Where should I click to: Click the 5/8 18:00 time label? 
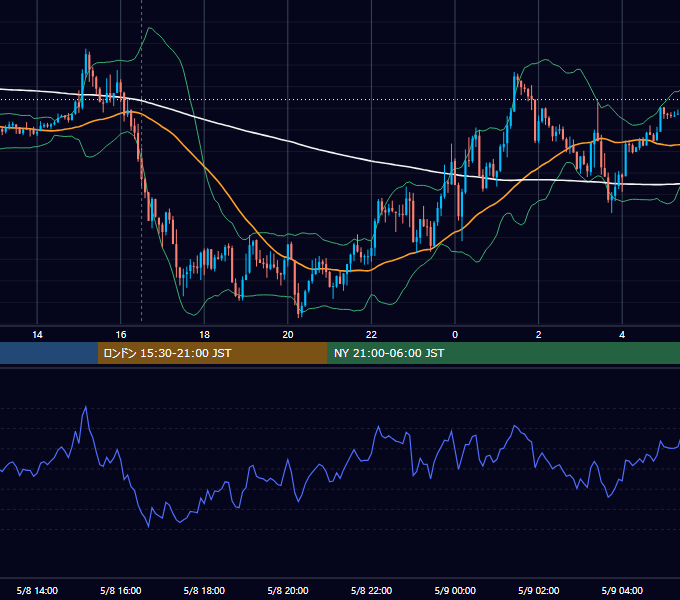click(204, 590)
